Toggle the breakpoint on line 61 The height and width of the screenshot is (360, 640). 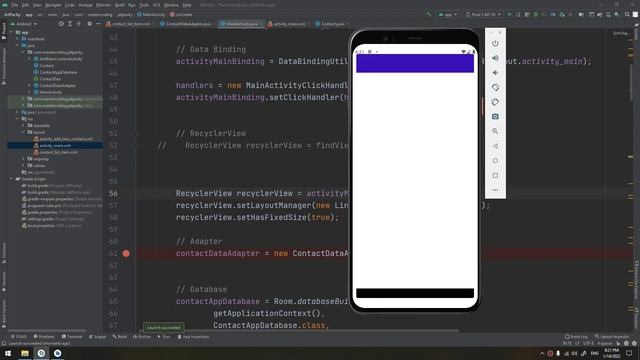coord(126,253)
